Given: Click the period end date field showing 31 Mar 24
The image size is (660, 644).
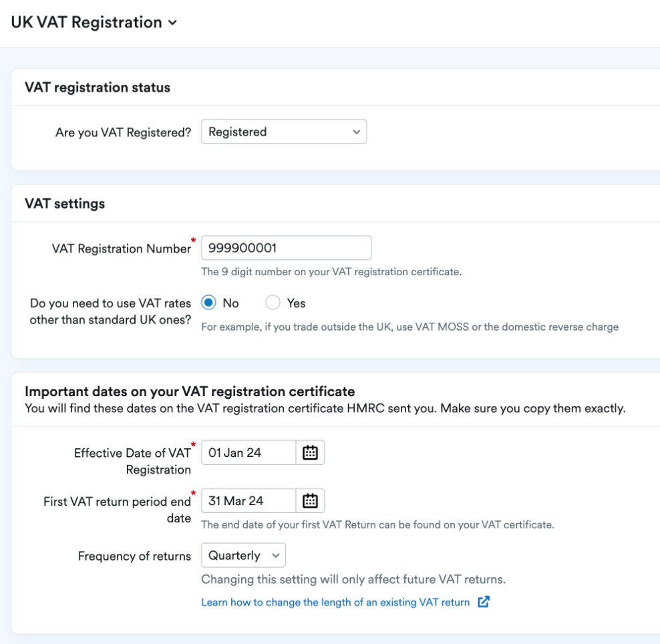Looking at the screenshot, I should click(x=249, y=500).
